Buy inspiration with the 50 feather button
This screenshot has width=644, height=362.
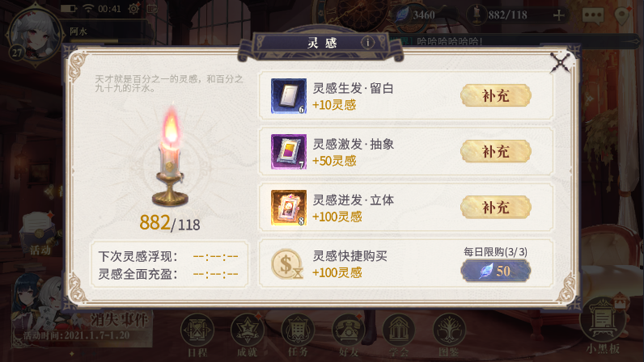pos(496,271)
